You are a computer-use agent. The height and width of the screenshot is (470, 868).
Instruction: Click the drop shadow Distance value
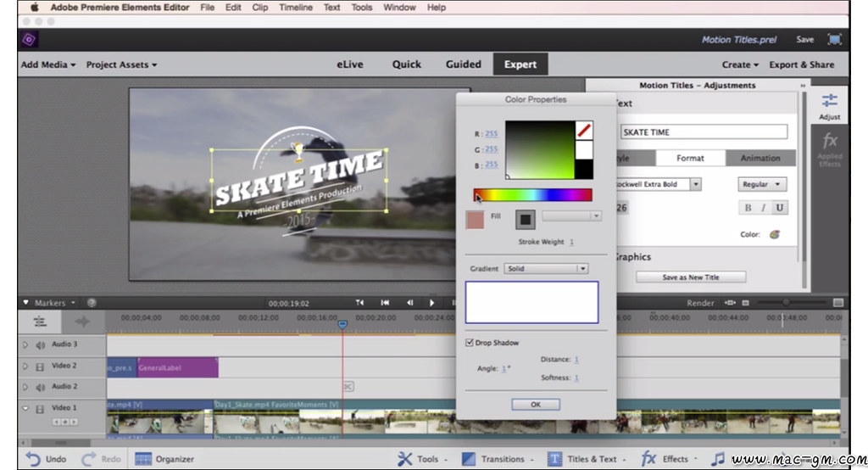pos(576,359)
